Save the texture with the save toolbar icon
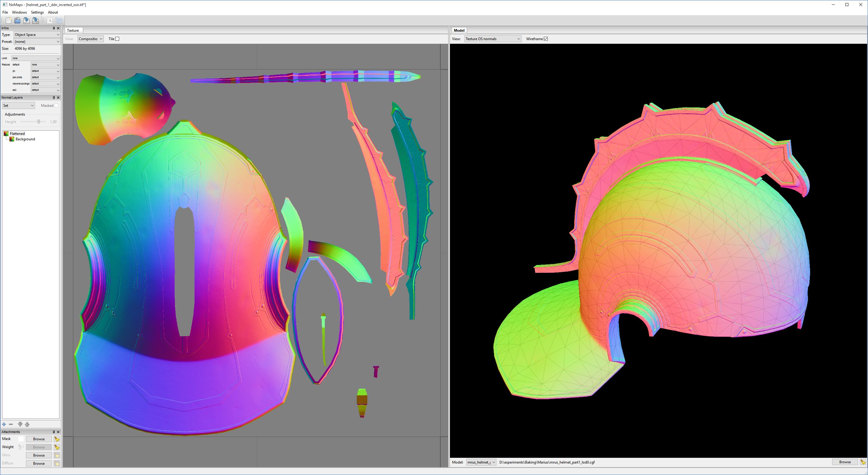This screenshot has height=475, width=868. (26, 20)
